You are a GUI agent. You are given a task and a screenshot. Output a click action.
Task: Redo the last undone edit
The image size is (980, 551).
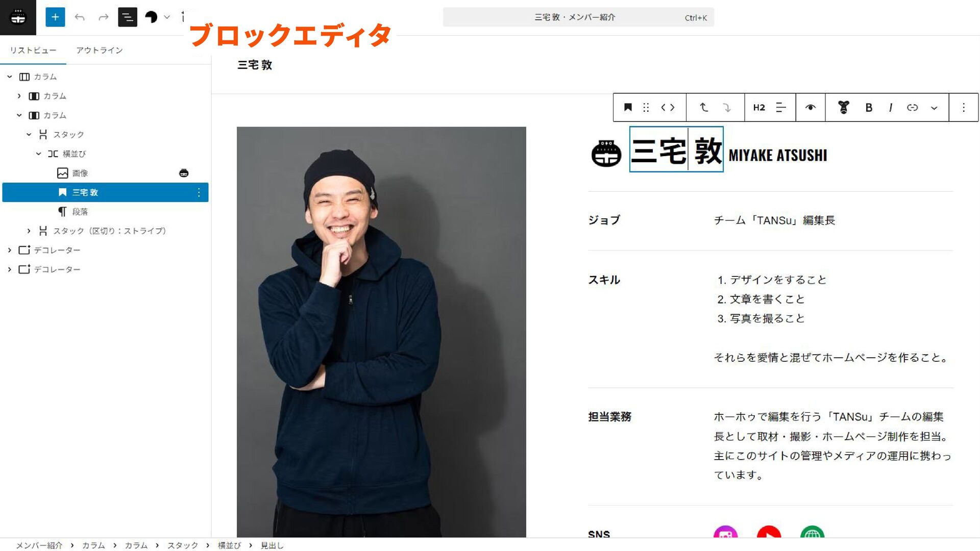(x=104, y=17)
